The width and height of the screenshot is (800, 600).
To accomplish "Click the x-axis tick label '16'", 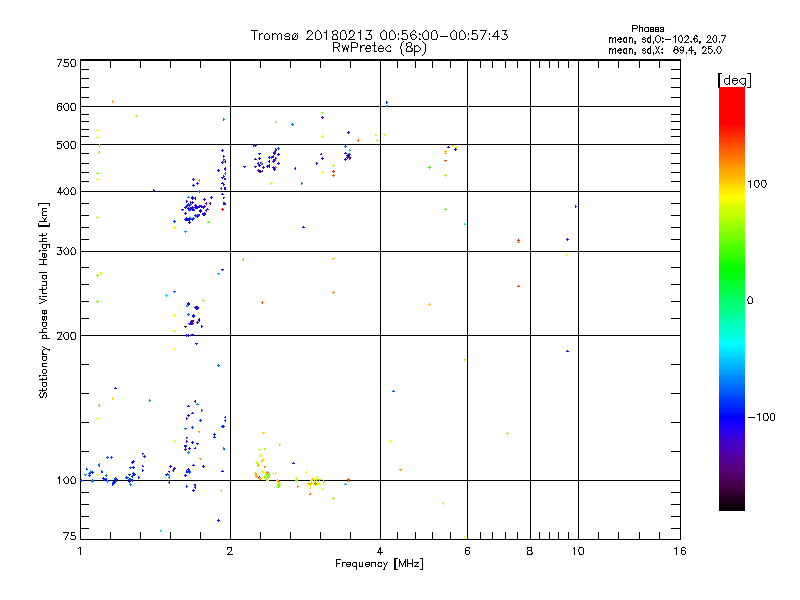I will (x=680, y=551).
